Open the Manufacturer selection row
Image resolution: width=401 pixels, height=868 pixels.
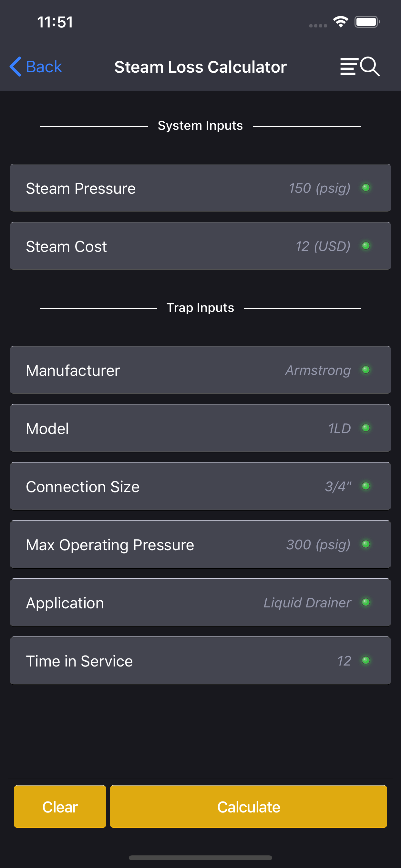200,370
